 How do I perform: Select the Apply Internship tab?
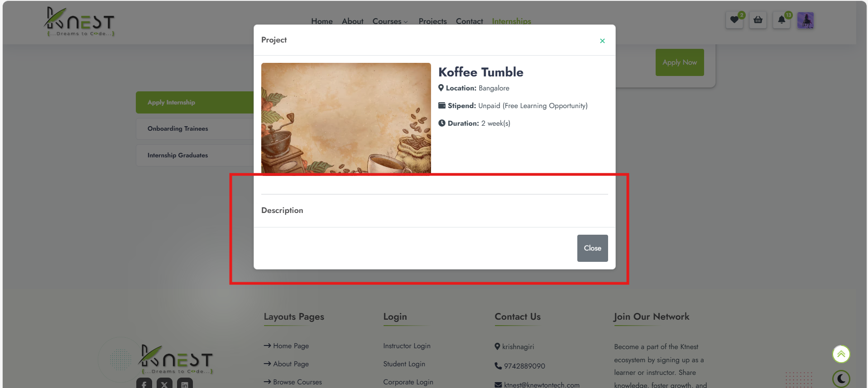195,103
